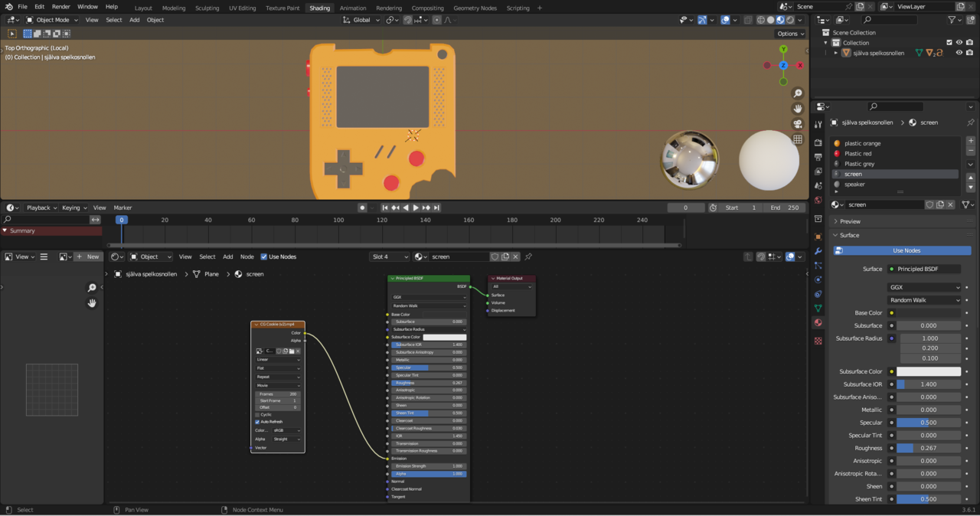
Task: Open the Render menu
Action: (x=60, y=7)
